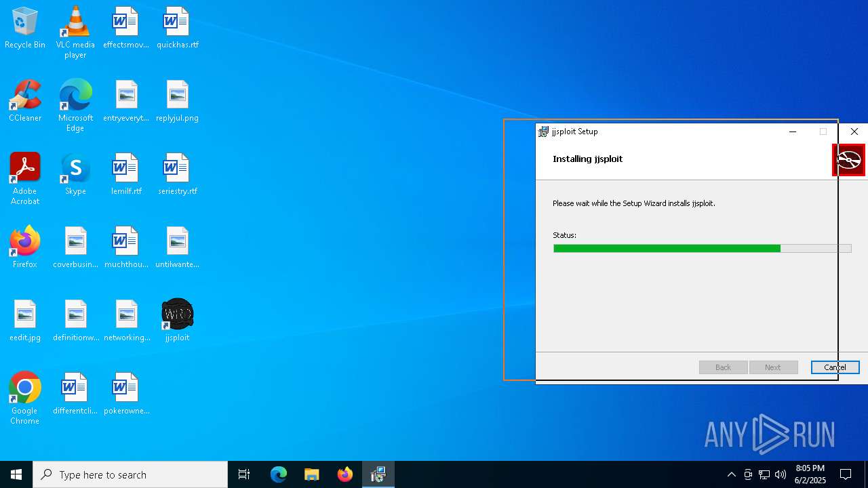868x488 pixels.
Task: Select the entryeveryt... image file icon
Action: (126, 101)
